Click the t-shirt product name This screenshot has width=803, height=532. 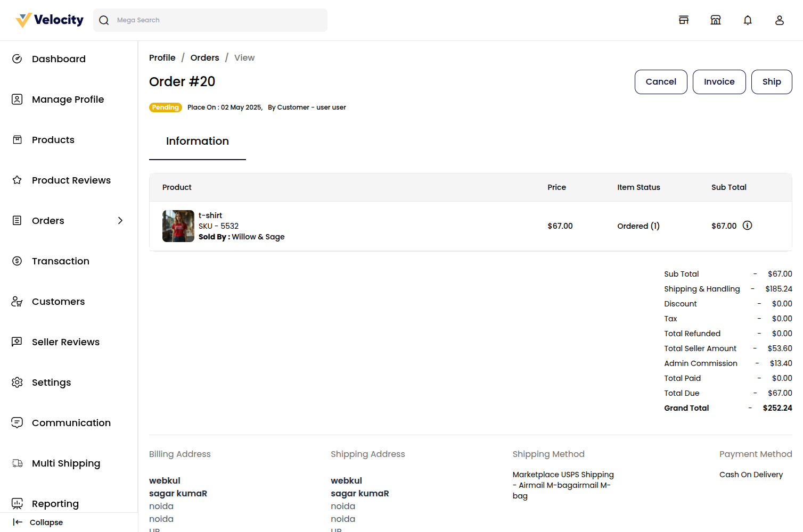210,215
